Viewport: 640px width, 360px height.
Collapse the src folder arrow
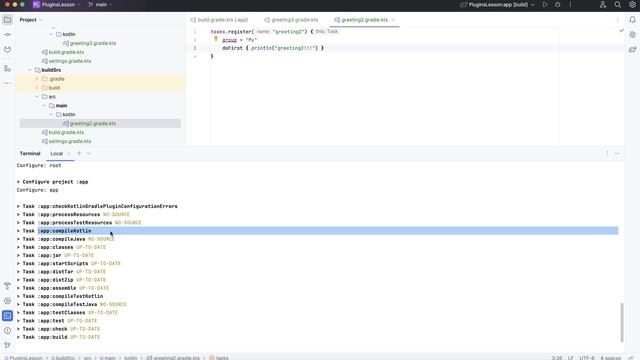click(x=37, y=97)
